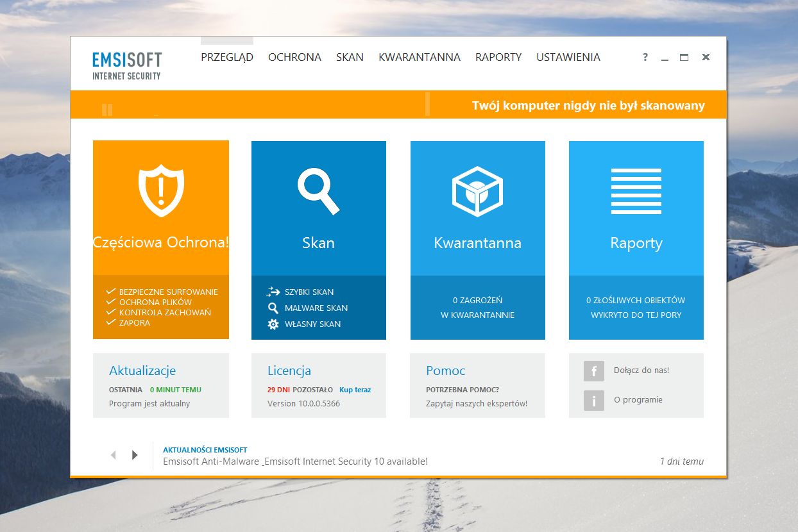Click the Częściowa Ochrona! tile title
798x532 pixels.
tap(161, 243)
